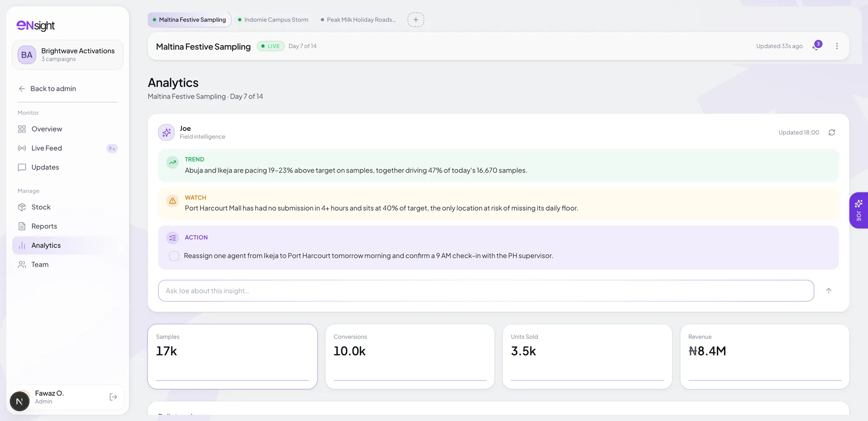Click the '3 campaigns' text
The height and width of the screenshot is (421, 868).
pyautogui.click(x=59, y=59)
